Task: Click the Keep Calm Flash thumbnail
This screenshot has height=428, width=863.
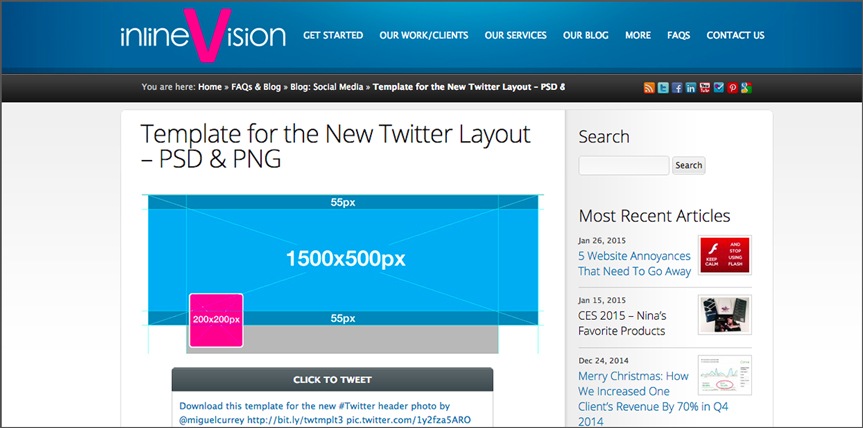Action: pyautogui.click(x=725, y=255)
